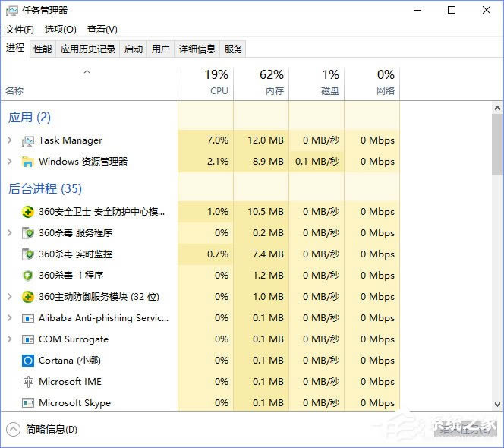504x448 pixels.
Task: Click the 360杀毒 服务程序 shield icon
Action: click(28, 233)
